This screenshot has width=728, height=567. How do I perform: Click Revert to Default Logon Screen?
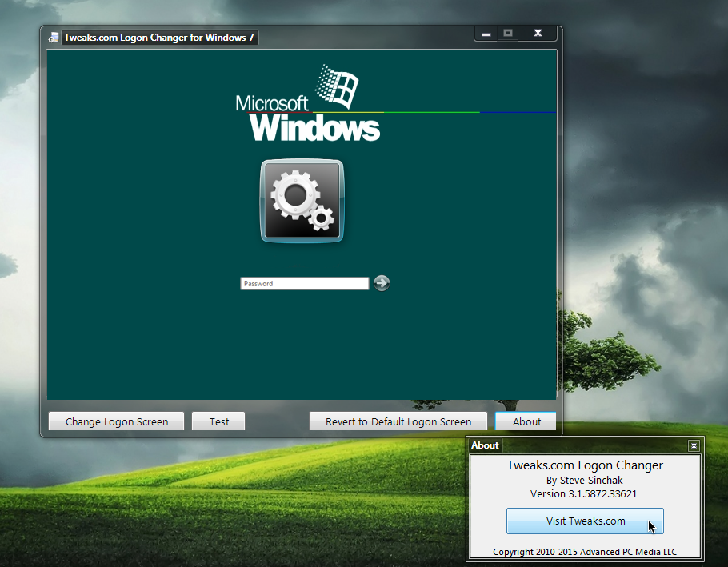pos(398,421)
